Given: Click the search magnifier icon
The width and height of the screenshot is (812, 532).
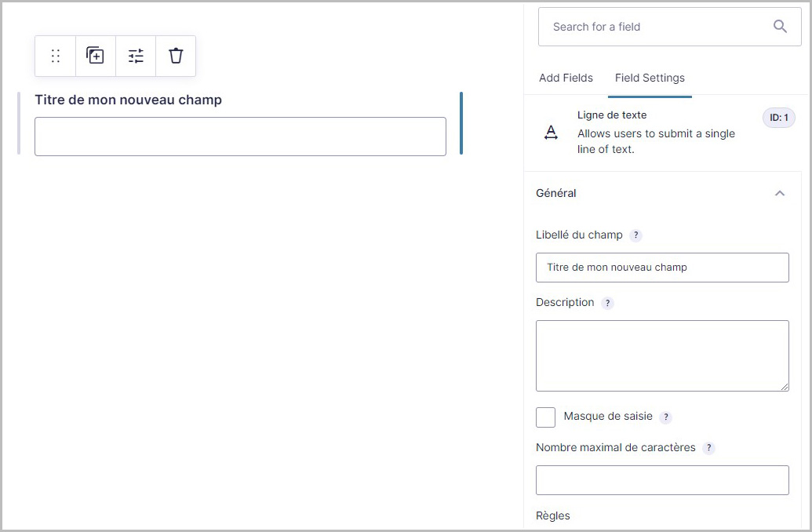Looking at the screenshot, I should [x=780, y=27].
